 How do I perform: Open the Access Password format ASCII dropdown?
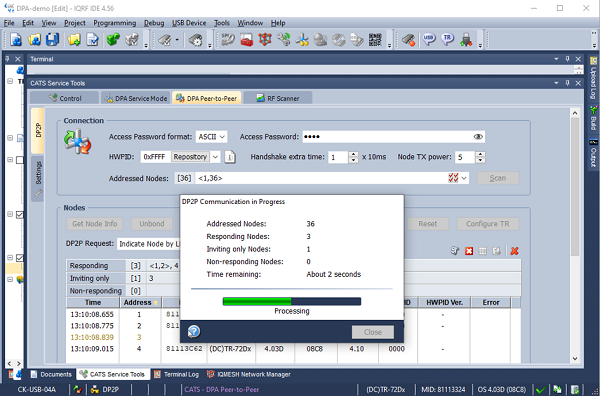point(212,137)
